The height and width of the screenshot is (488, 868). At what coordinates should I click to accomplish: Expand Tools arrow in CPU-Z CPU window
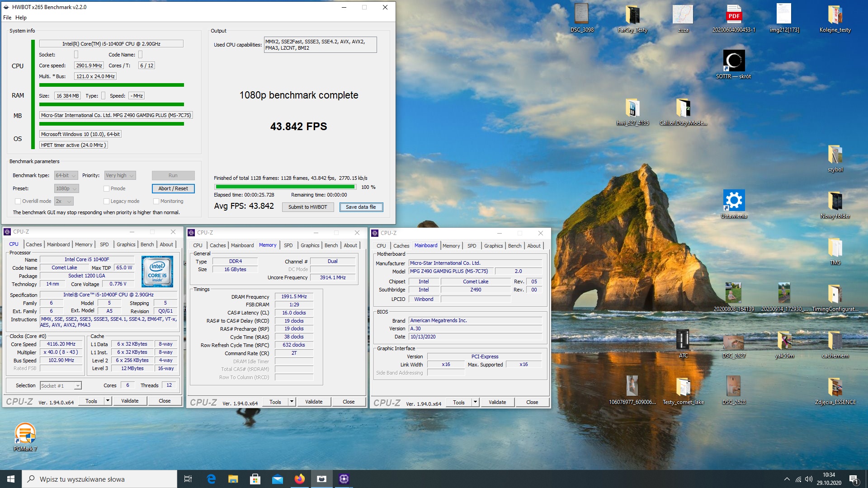click(108, 401)
